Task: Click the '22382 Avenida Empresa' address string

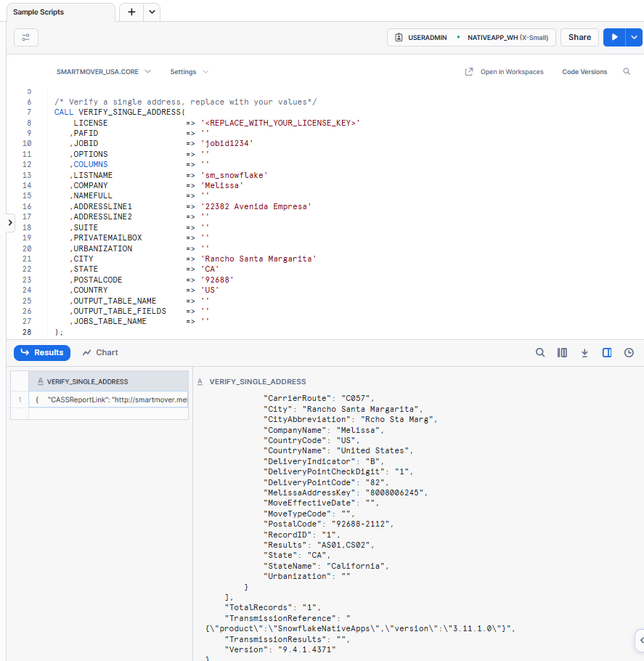Action: click(x=256, y=206)
